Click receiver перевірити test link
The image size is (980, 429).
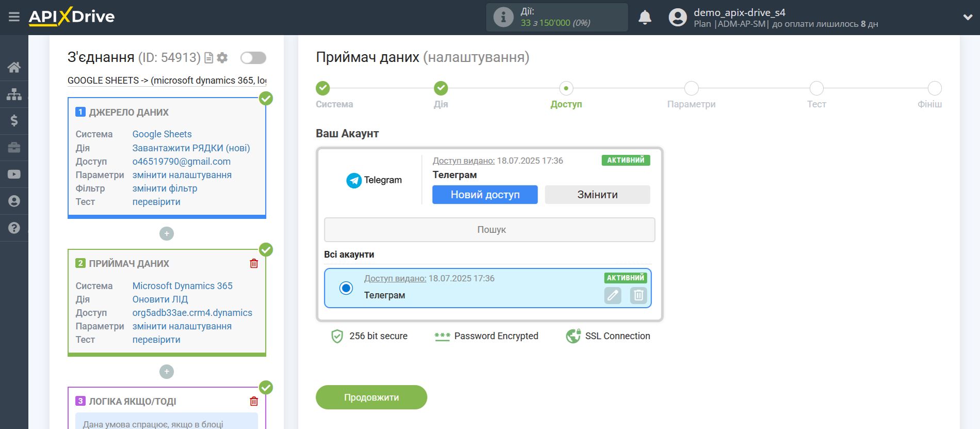tap(156, 340)
